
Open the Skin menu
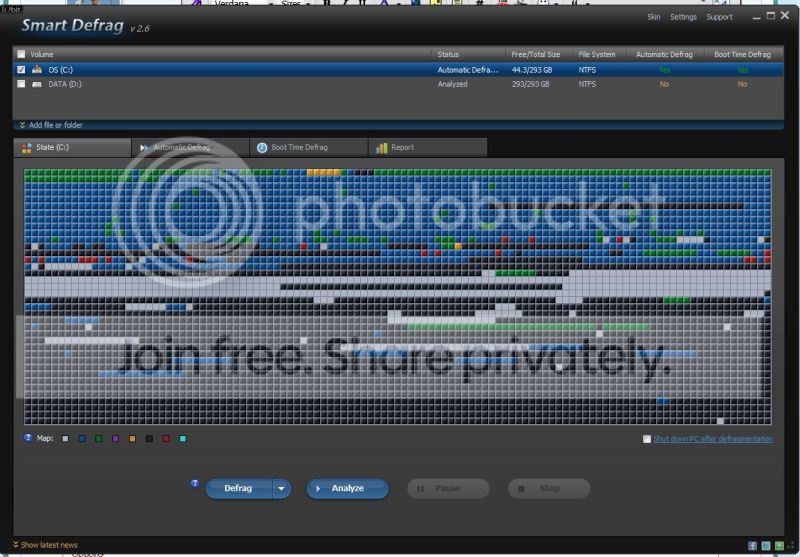pyautogui.click(x=654, y=17)
